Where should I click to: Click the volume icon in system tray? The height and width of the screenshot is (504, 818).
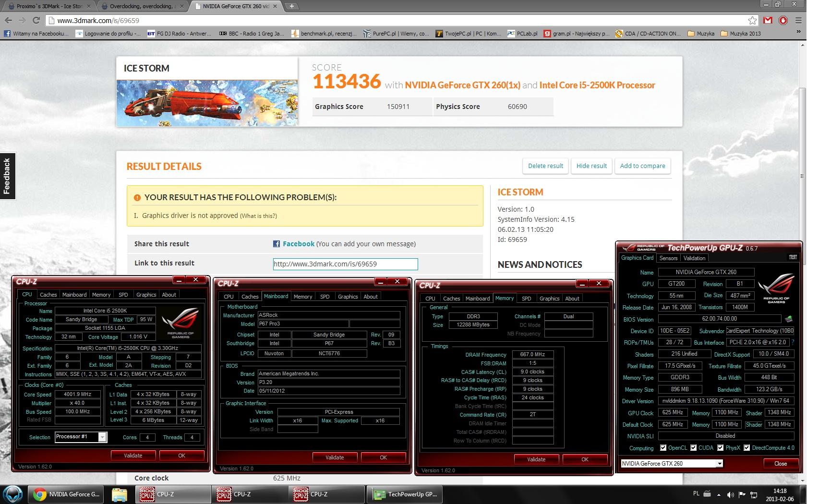tap(730, 494)
